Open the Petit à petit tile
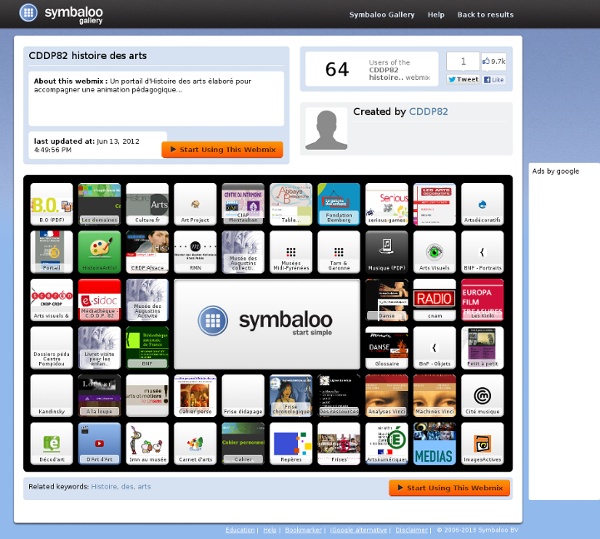Viewport: 600px width, 539px height. [483, 347]
